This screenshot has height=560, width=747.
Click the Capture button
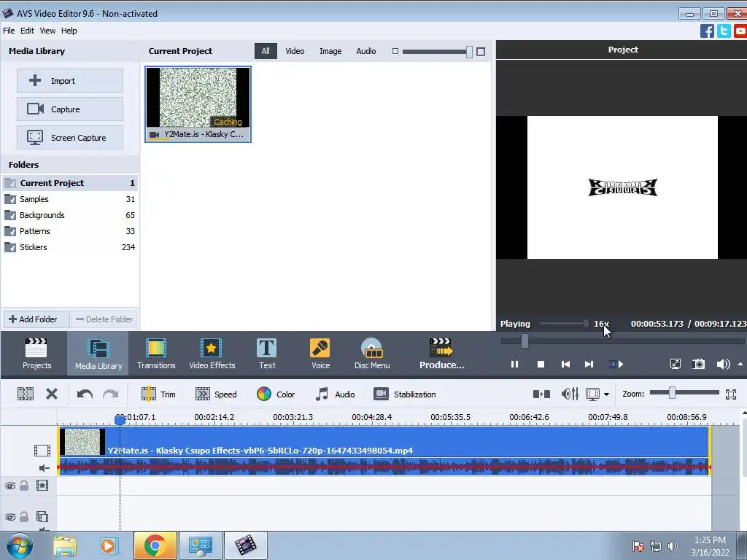click(70, 109)
